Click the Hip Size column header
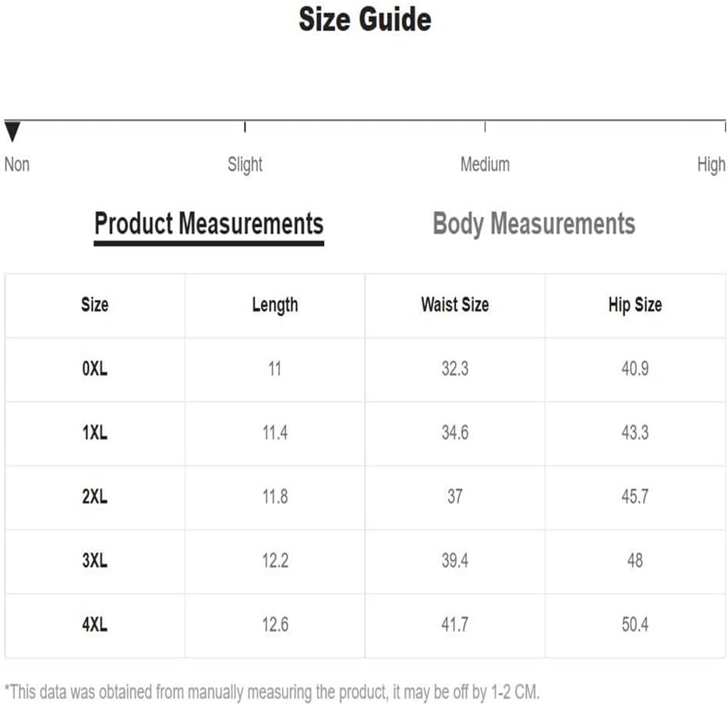 coord(635,305)
